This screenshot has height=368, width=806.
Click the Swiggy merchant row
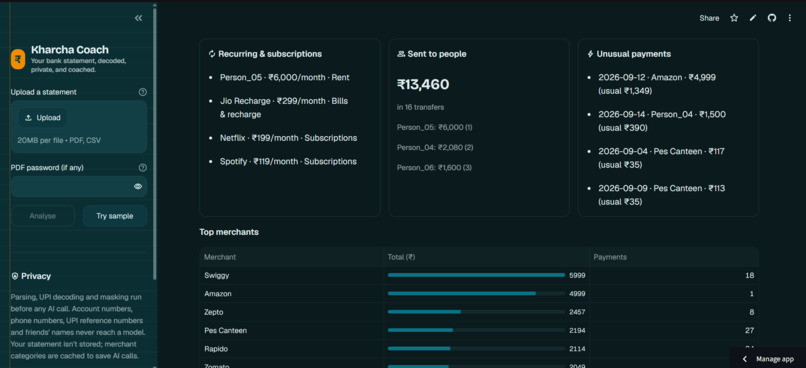pyautogui.click(x=479, y=275)
